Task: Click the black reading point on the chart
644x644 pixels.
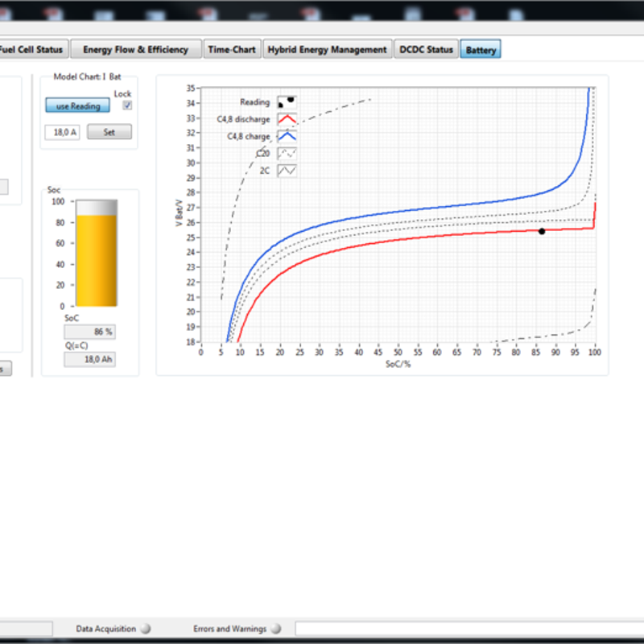Action: 542,231
